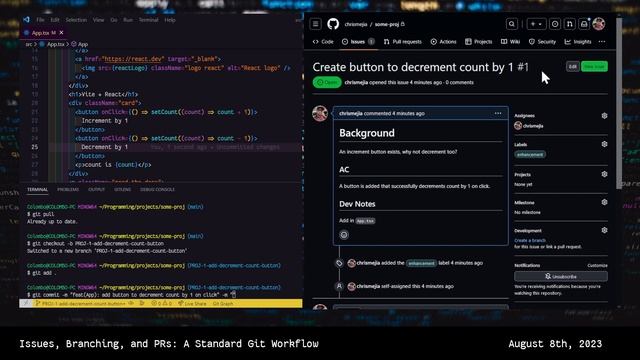
Task: Expand the repo nav overflow ellipsis
Action: pos(602,42)
